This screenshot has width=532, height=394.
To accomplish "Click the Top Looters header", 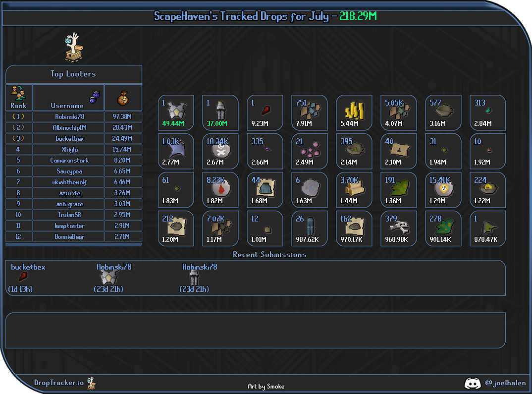I will click(74, 74).
